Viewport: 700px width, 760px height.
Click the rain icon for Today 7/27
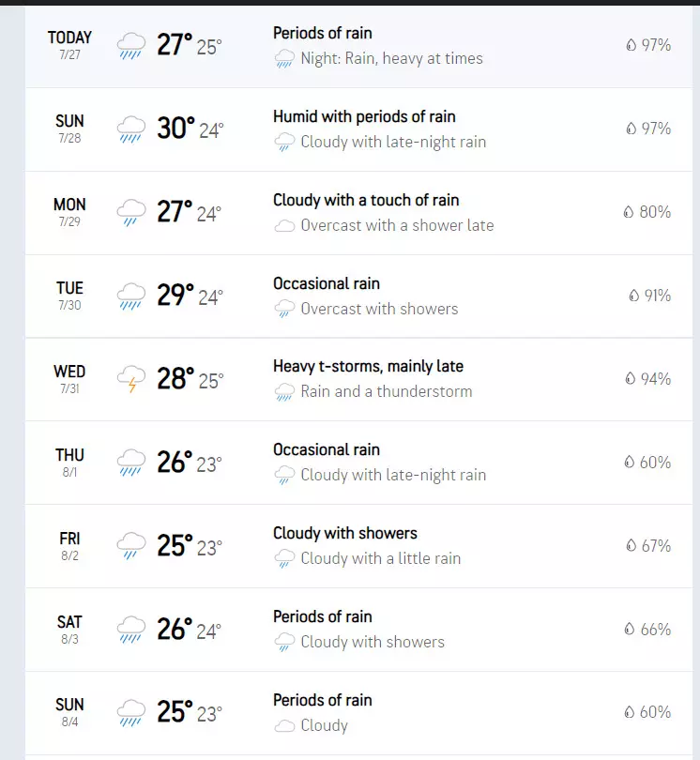[131, 45]
